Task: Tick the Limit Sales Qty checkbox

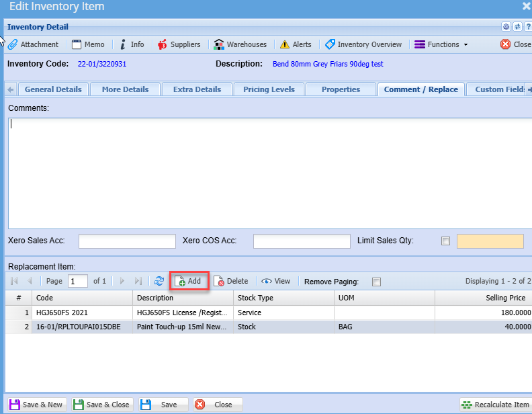Action: (x=445, y=241)
